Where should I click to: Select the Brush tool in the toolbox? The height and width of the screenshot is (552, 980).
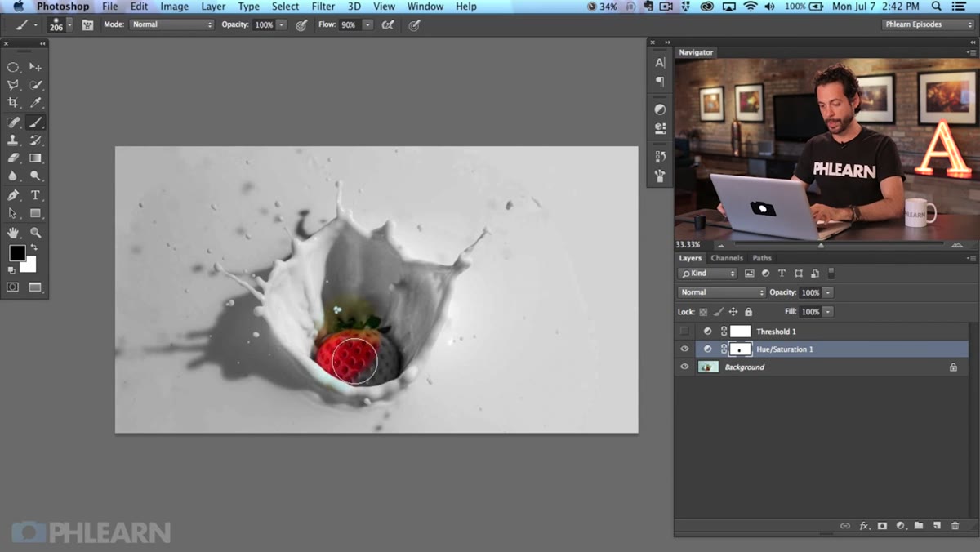pos(36,122)
